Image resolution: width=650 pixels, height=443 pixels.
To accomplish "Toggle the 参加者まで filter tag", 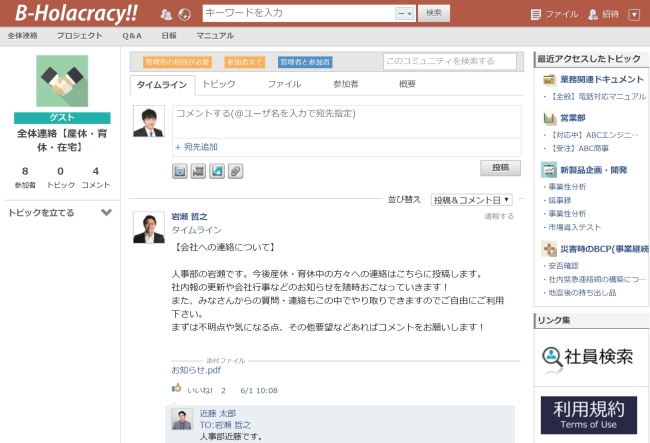I will [x=244, y=62].
